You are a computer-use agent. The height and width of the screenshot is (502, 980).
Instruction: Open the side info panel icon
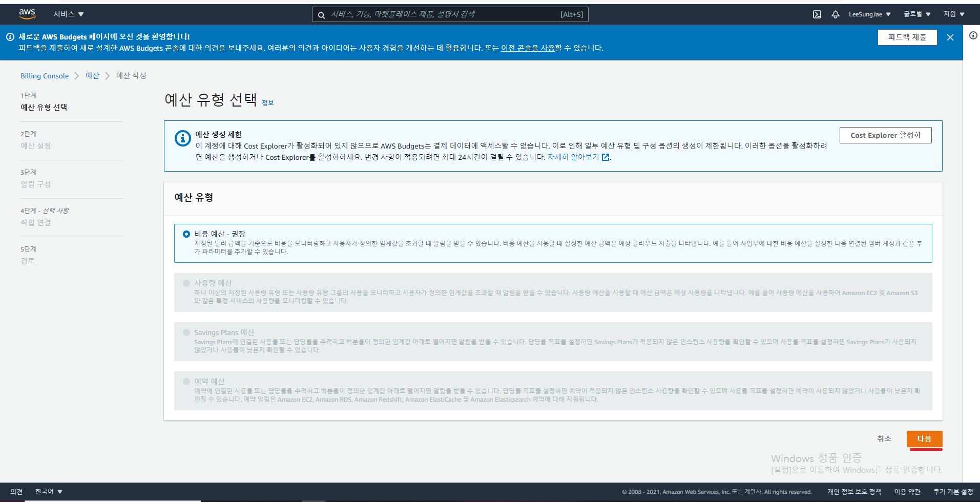pos(973,35)
